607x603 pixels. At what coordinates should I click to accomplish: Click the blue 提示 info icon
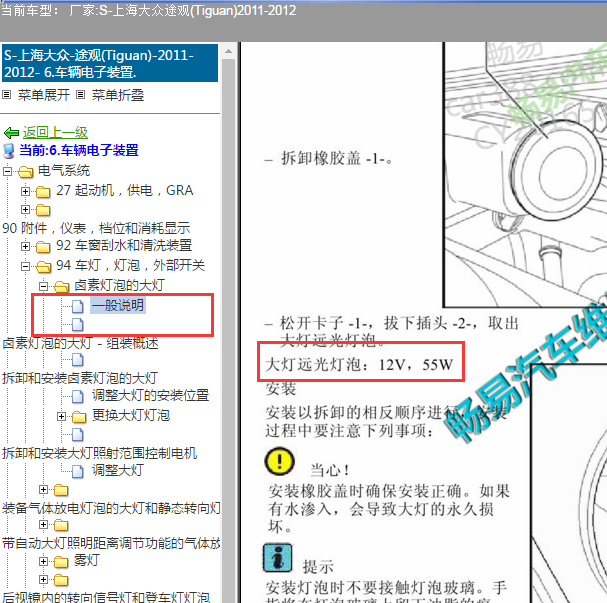pyautogui.click(x=278, y=558)
